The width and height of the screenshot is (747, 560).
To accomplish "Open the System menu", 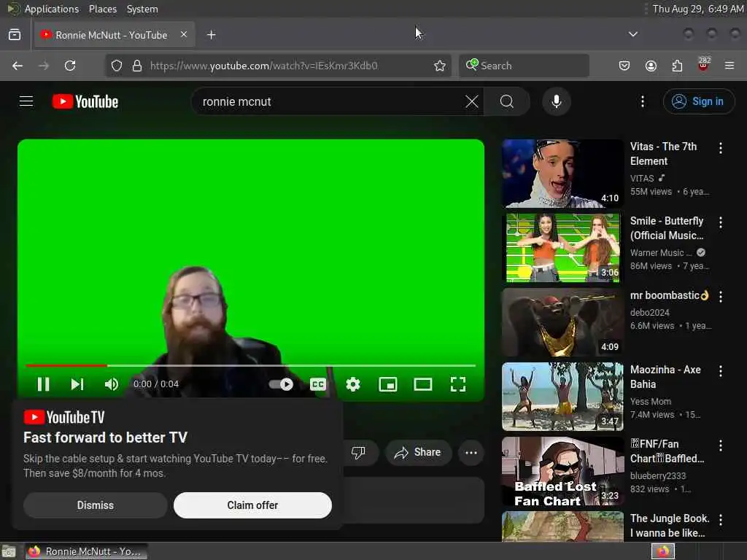I will pos(142,9).
